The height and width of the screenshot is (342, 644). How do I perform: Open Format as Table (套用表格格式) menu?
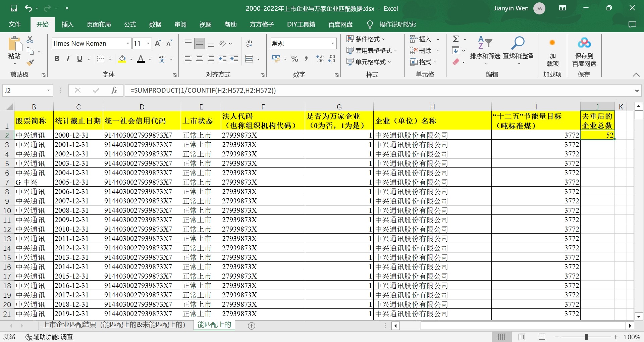(372, 51)
